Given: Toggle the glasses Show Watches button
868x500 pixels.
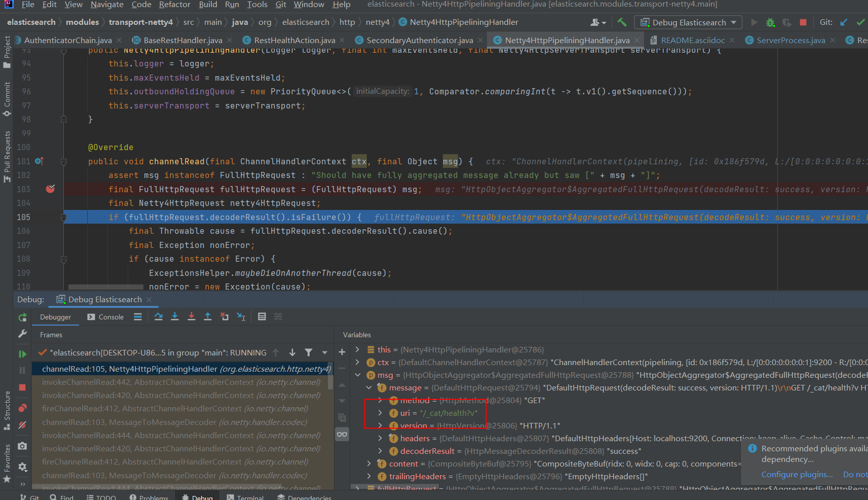Looking at the screenshot, I should pyautogui.click(x=342, y=434).
